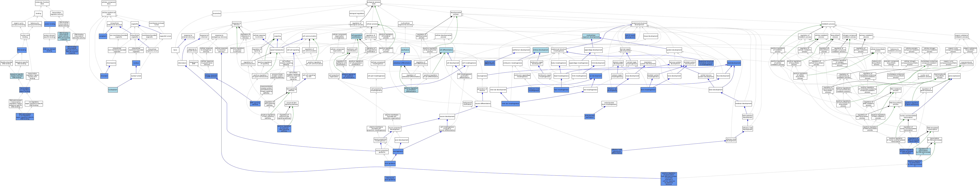Click the 'limb development' node

[598, 63]
